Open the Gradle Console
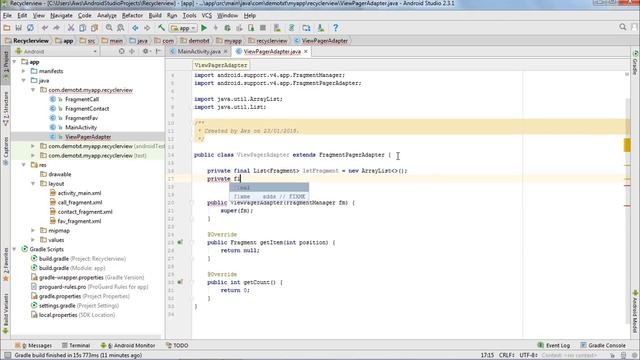This screenshot has width=640, height=360. coord(603,345)
